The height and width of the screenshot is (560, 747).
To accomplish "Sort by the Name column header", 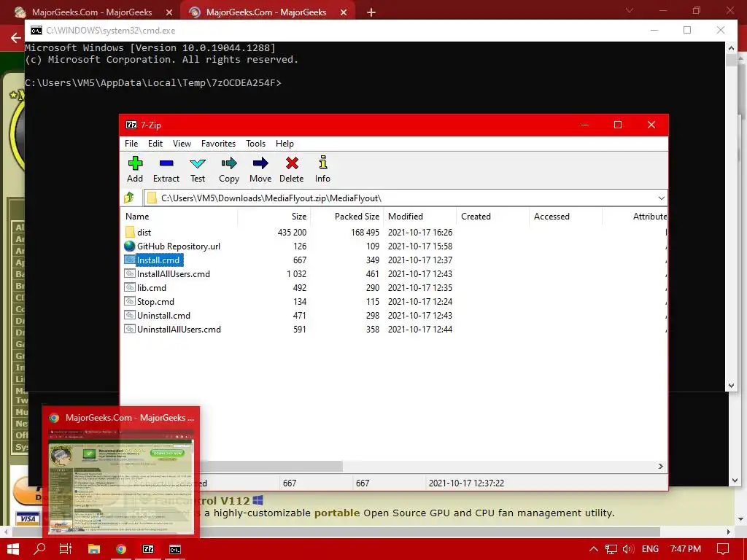I will pos(179,216).
